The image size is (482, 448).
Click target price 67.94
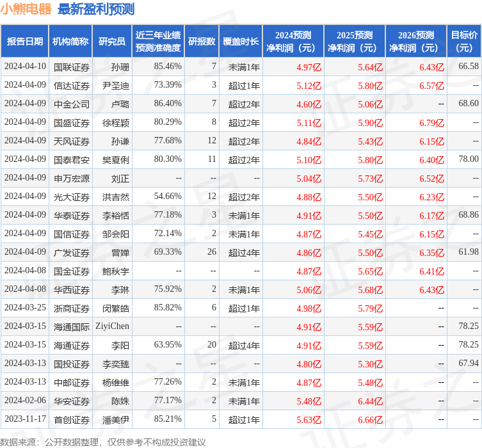(x=469, y=363)
